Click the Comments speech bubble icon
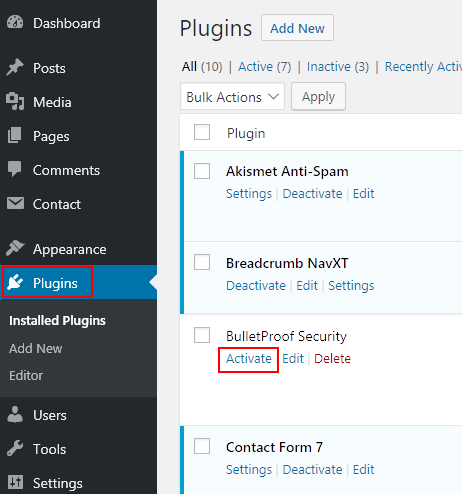The height and width of the screenshot is (494, 462). pos(15,169)
